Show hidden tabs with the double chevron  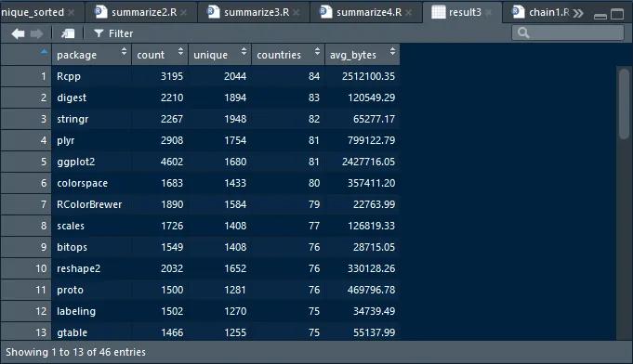578,13
